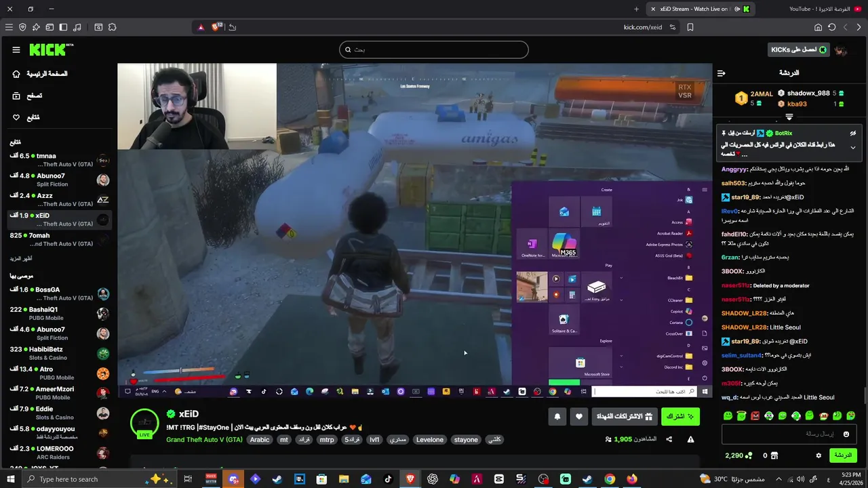Open Task View on the taskbar
Viewport: 868px width, 488px height.
pyautogui.click(x=188, y=479)
